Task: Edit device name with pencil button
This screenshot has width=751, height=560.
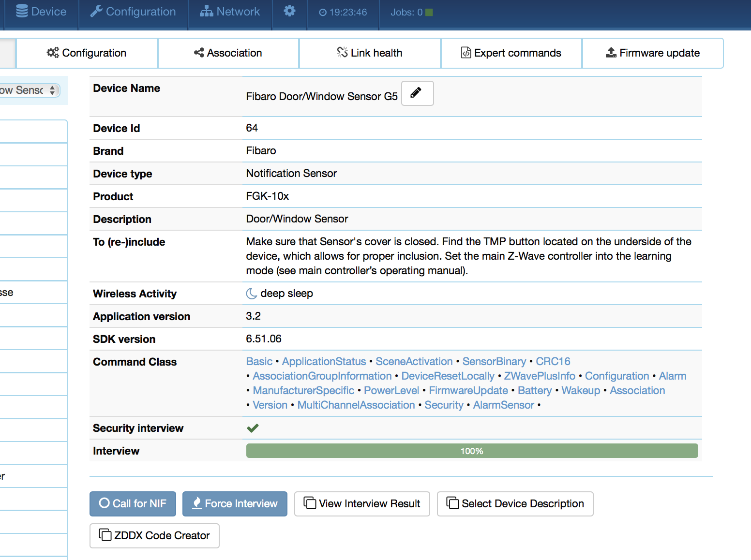Action: click(x=417, y=93)
